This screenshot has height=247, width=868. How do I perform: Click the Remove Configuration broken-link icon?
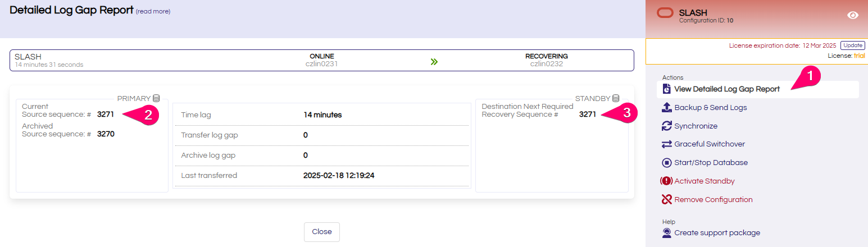pyautogui.click(x=667, y=199)
